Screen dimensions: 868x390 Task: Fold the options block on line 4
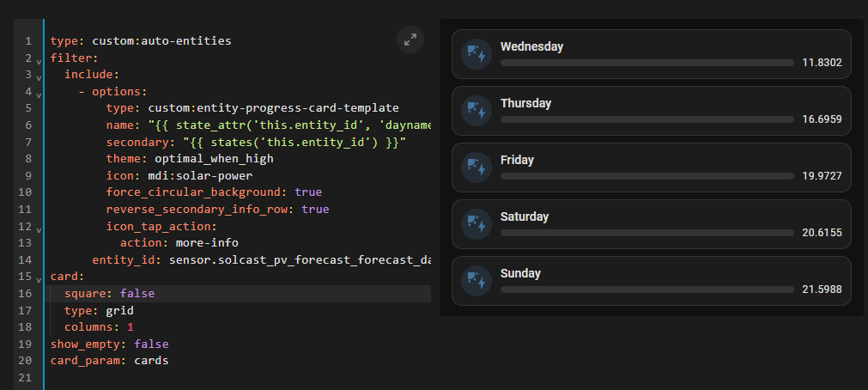pos(39,93)
